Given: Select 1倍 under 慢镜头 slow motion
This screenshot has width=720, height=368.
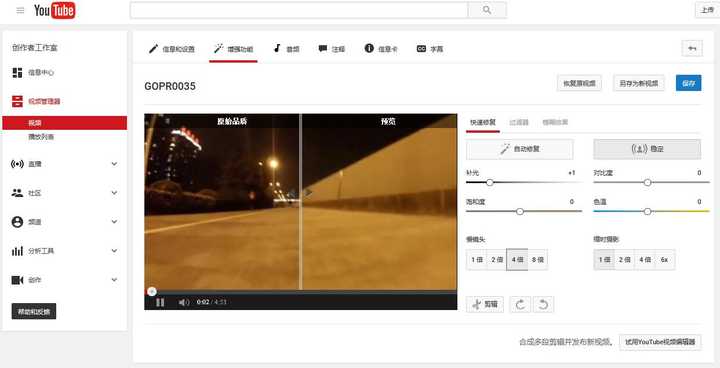Looking at the screenshot, I should click(476, 260).
